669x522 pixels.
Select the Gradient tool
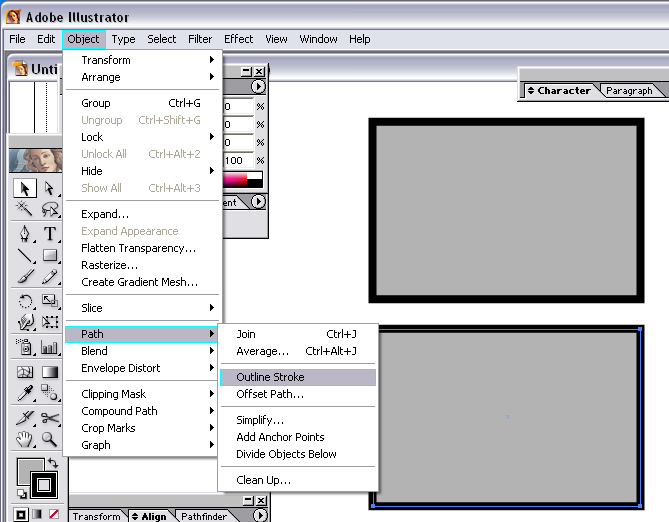(50, 372)
